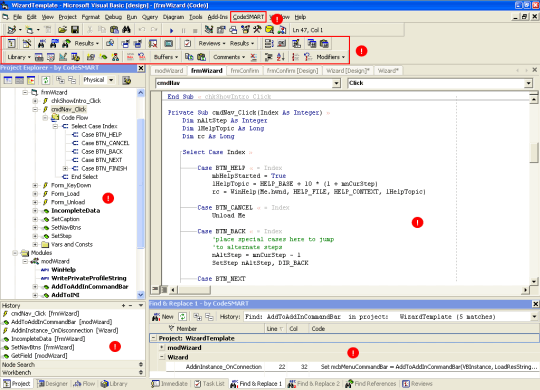Viewport: 540px width, 390px height.
Task: Click the A-Z sort icon in CodeSMART toolbar
Action: coord(281,57)
